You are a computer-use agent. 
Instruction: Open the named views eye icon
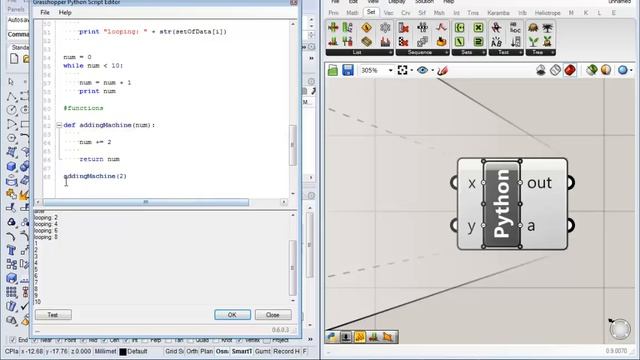coord(422,70)
